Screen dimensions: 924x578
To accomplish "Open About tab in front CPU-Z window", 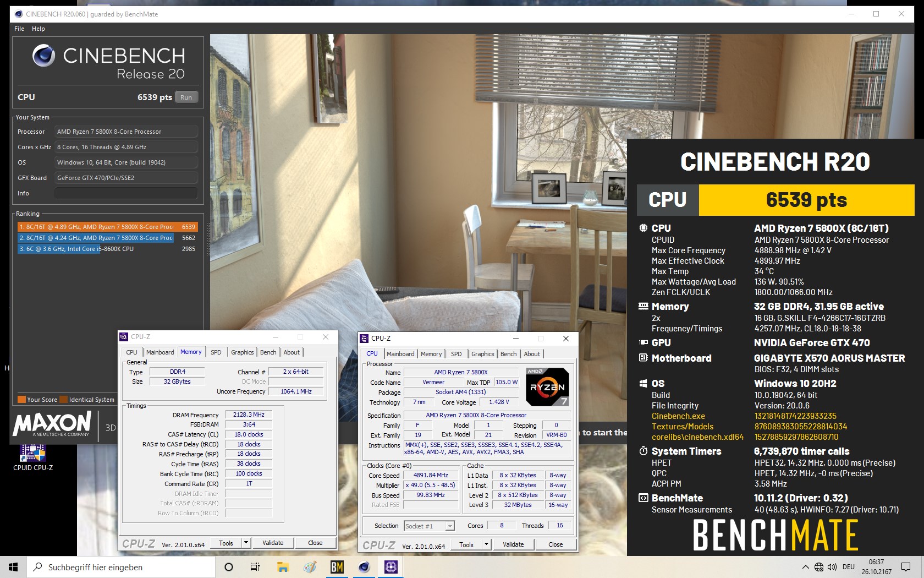I will [532, 354].
